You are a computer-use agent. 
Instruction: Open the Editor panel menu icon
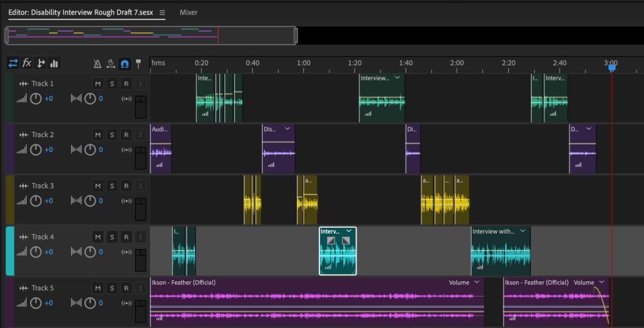click(x=162, y=13)
